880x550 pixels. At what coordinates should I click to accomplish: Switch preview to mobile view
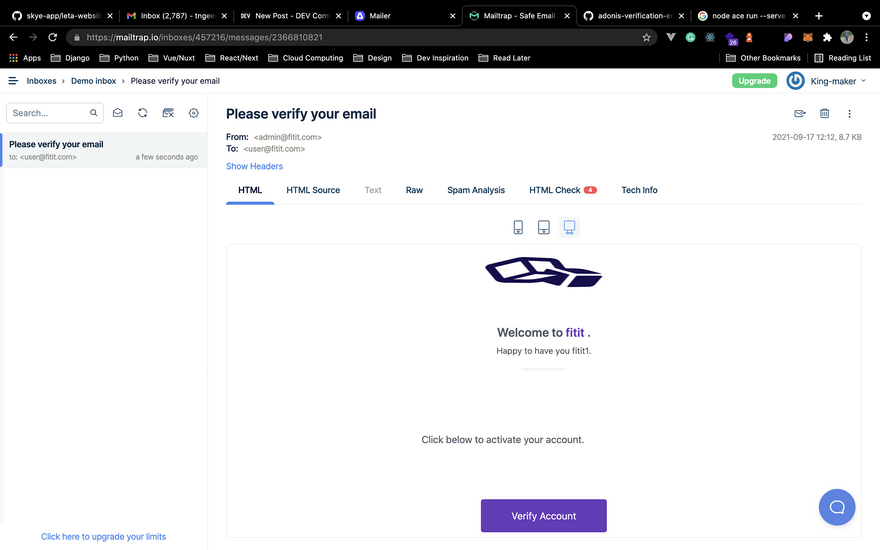click(518, 227)
